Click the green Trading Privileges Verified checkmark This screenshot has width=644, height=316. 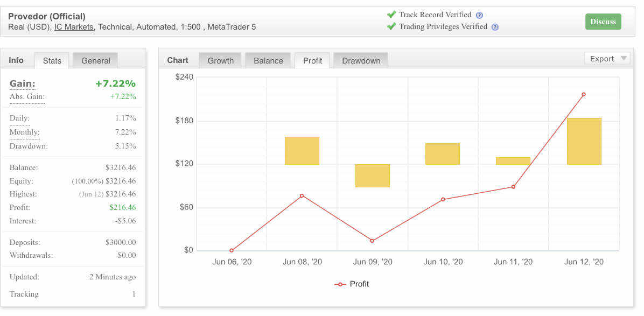tap(391, 26)
